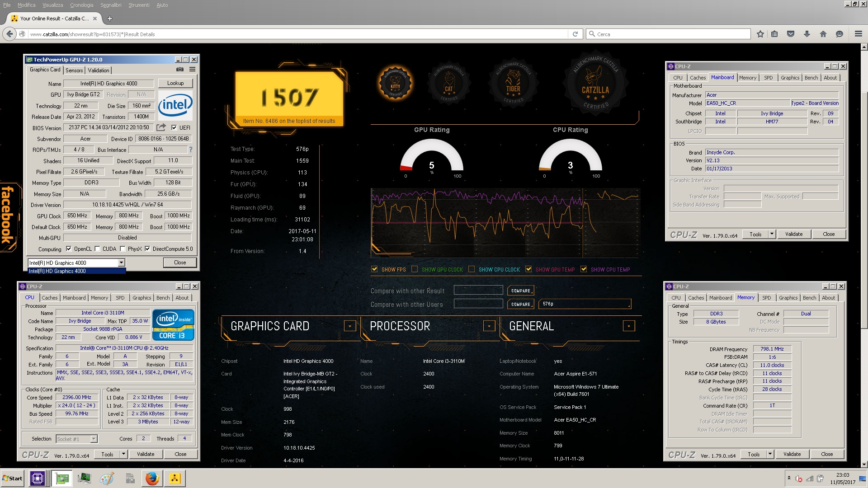
Task: Uncheck the SHOW GPU TEMP checkbox
Action: 528,269
